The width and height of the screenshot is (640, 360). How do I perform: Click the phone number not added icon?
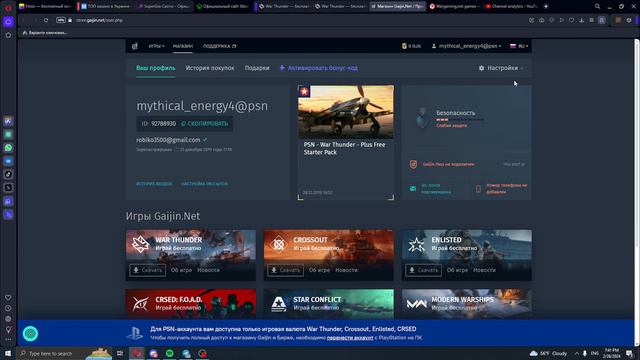click(478, 189)
